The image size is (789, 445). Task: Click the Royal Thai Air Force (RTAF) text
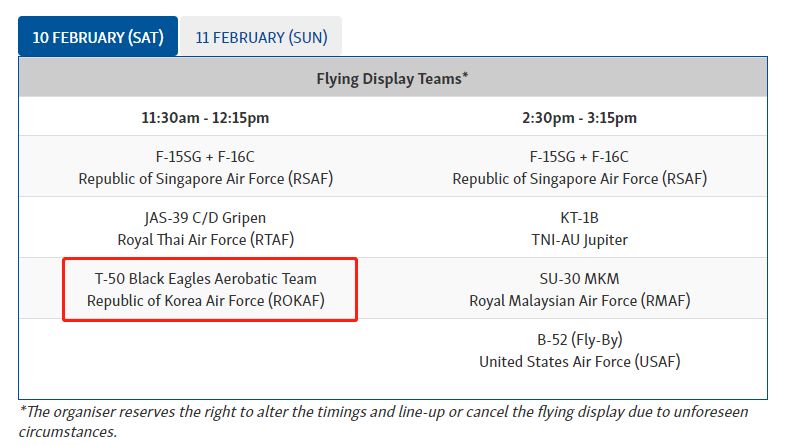205,240
